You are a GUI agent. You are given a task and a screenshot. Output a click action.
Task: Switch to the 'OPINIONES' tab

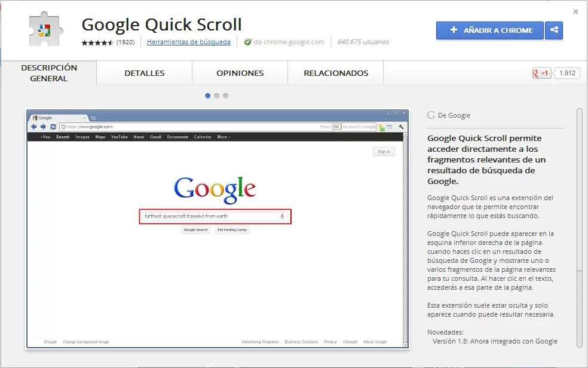click(240, 73)
